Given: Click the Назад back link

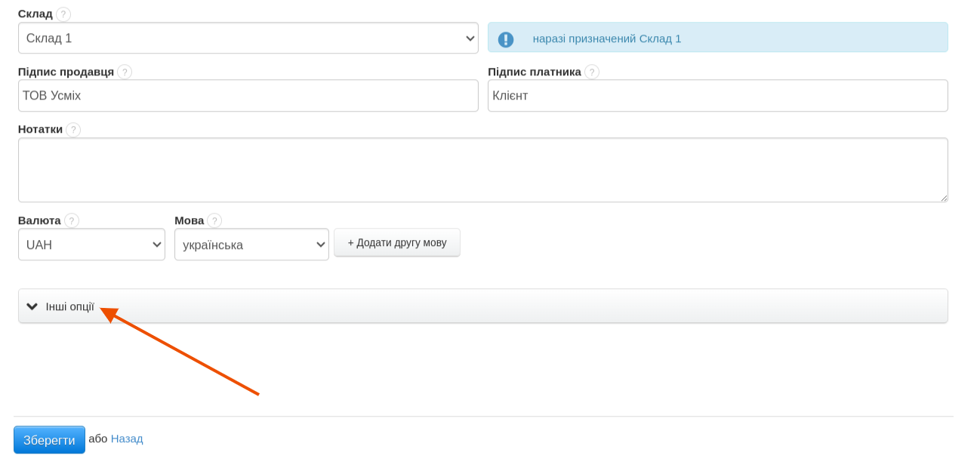Looking at the screenshot, I should 127,439.
